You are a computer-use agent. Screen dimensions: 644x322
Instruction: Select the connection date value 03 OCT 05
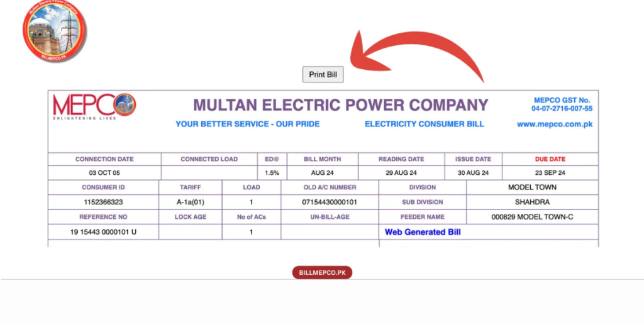click(104, 173)
